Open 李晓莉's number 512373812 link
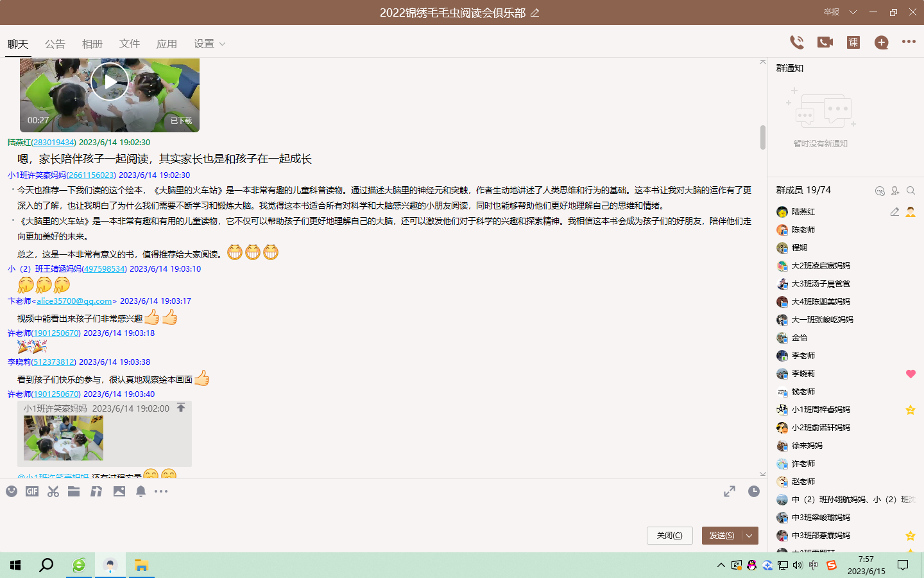The height and width of the screenshot is (578, 924). [x=53, y=362]
